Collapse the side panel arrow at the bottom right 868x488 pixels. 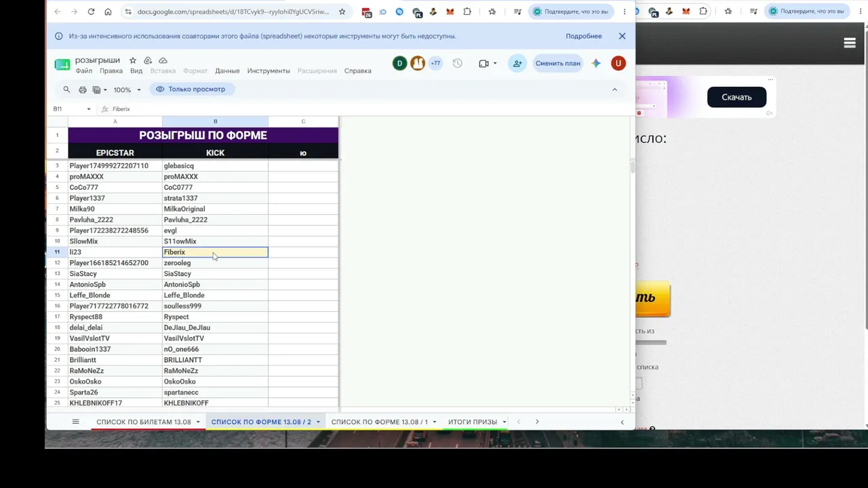[x=622, y=422]
